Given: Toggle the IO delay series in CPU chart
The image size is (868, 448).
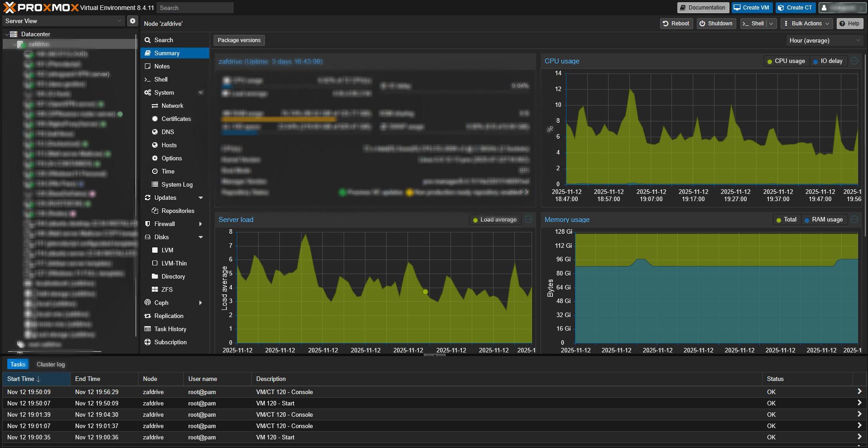Looking at the screenshot, I should 828,61.
